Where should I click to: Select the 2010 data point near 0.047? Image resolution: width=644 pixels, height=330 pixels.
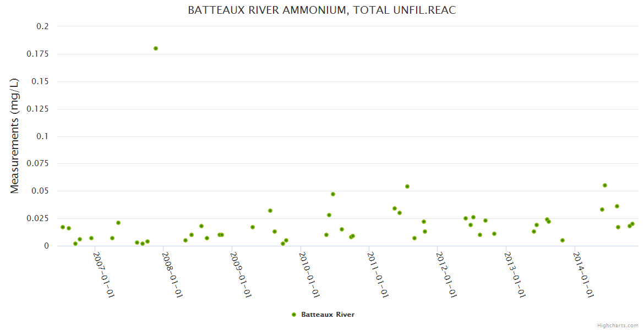coord(332,194)
